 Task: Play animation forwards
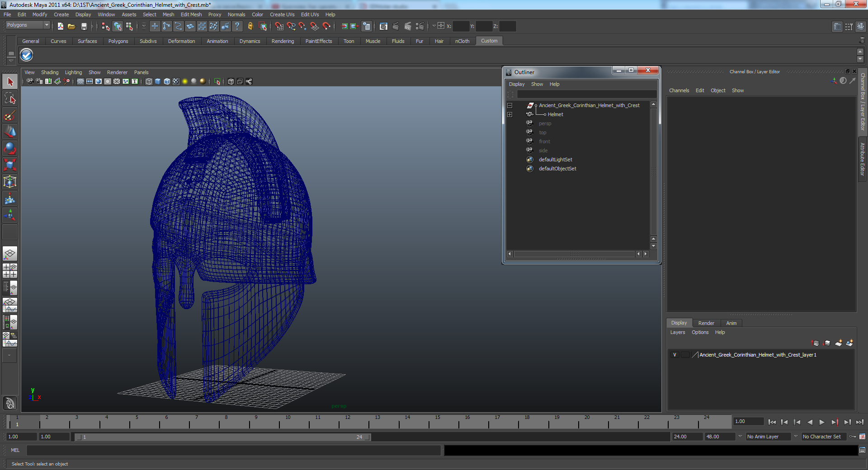(x=822, y=422)
